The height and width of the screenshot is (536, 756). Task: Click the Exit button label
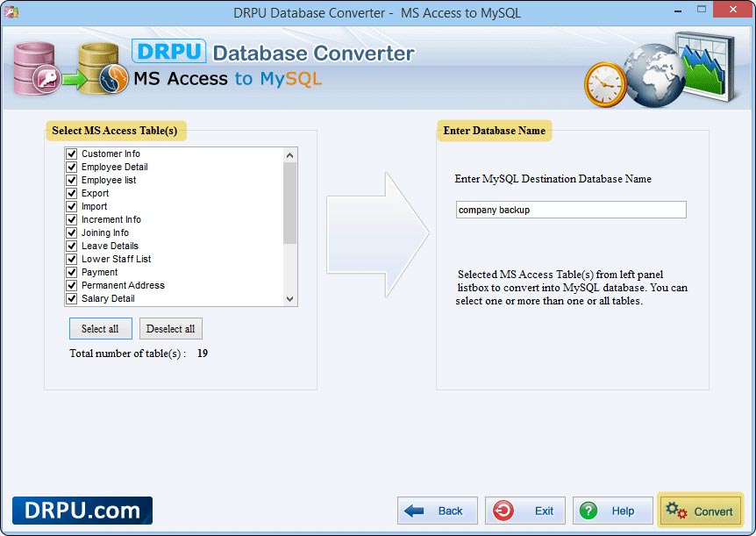pyautogui.click(x=544, y=511)
